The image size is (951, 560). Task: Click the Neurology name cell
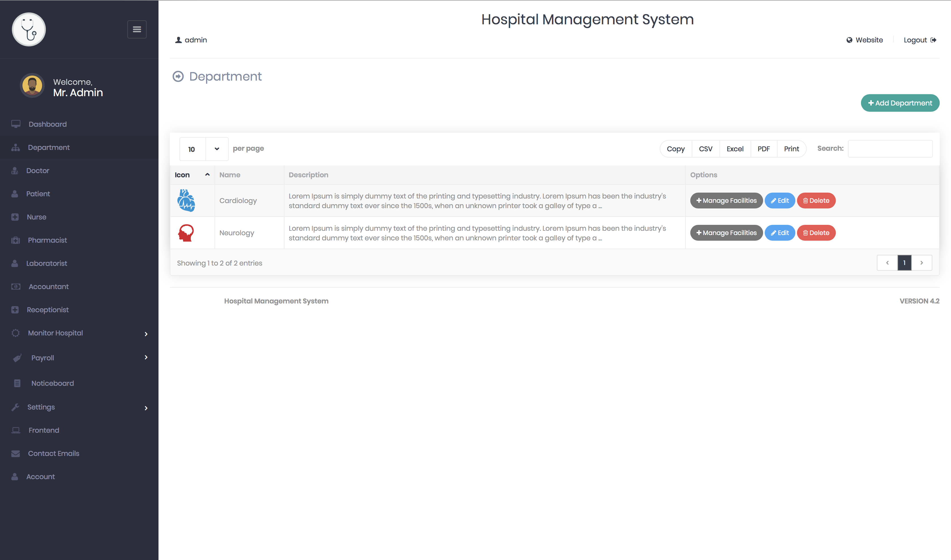(249, 233)
